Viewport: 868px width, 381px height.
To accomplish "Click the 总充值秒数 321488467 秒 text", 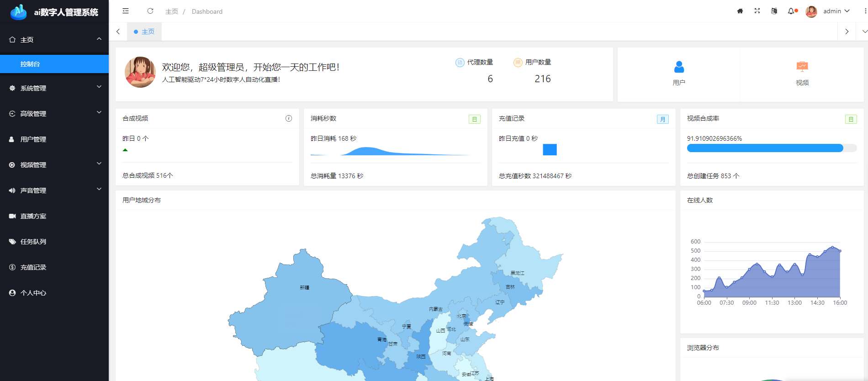I will pyautogui.click(x=535, y=176).
